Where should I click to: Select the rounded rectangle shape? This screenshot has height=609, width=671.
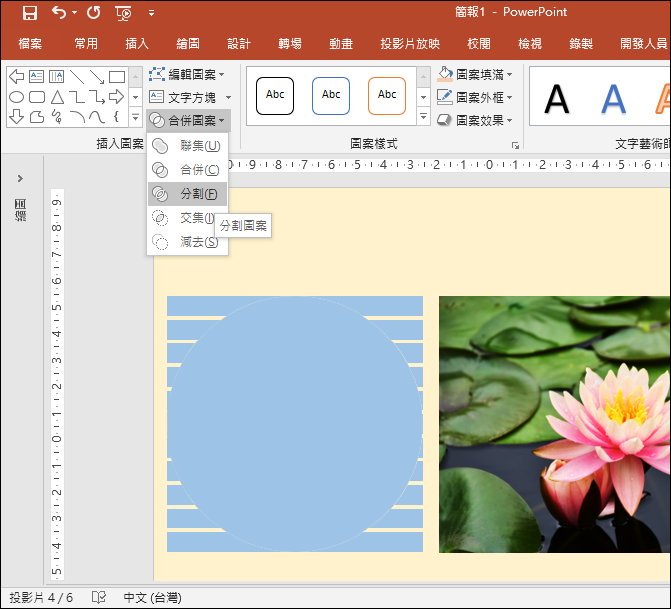(x=36, y=97)
